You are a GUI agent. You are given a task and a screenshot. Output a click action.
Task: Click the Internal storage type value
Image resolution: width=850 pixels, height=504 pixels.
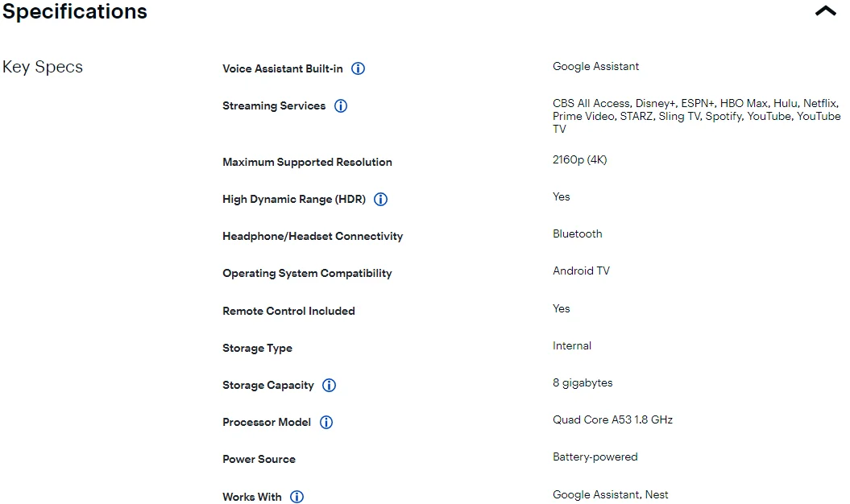click(572, 345)
